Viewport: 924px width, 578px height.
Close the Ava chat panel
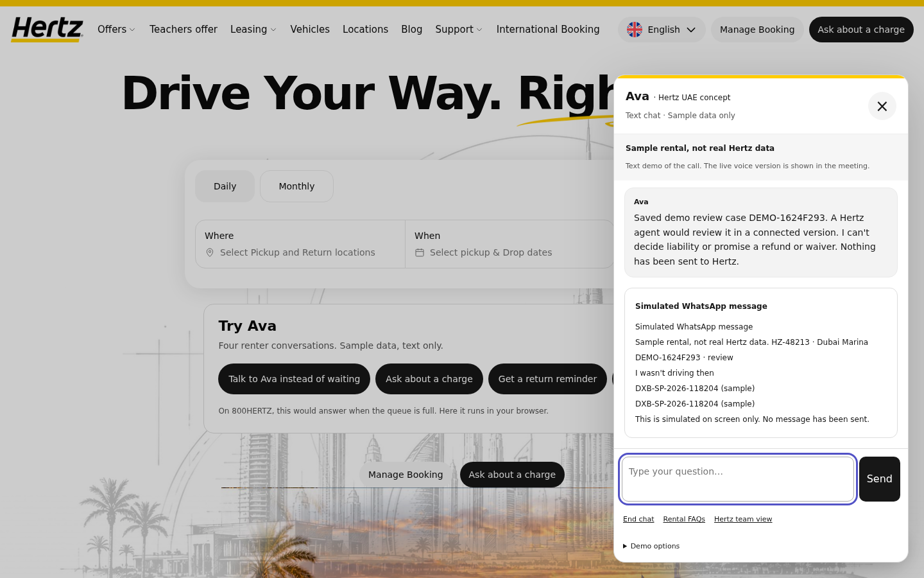(x=882, y=106)
